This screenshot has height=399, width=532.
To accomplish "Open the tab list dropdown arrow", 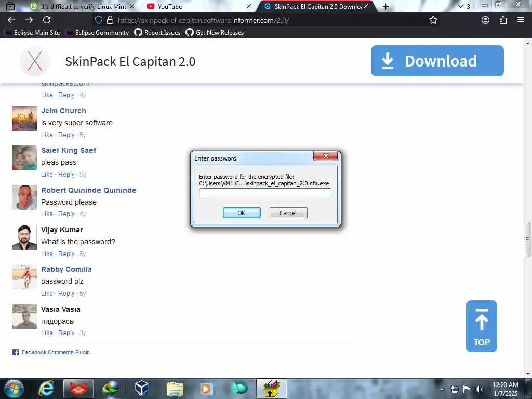I will coord(460,6).
